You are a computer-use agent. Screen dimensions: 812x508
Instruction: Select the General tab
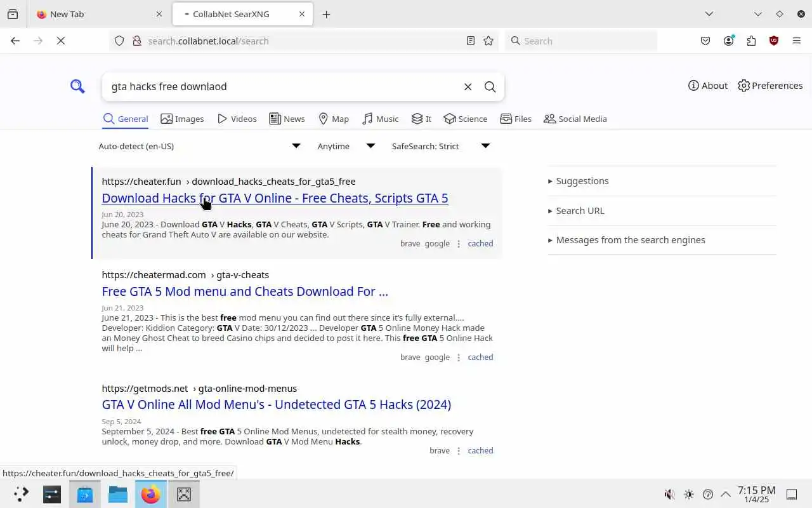pos(125,119)
